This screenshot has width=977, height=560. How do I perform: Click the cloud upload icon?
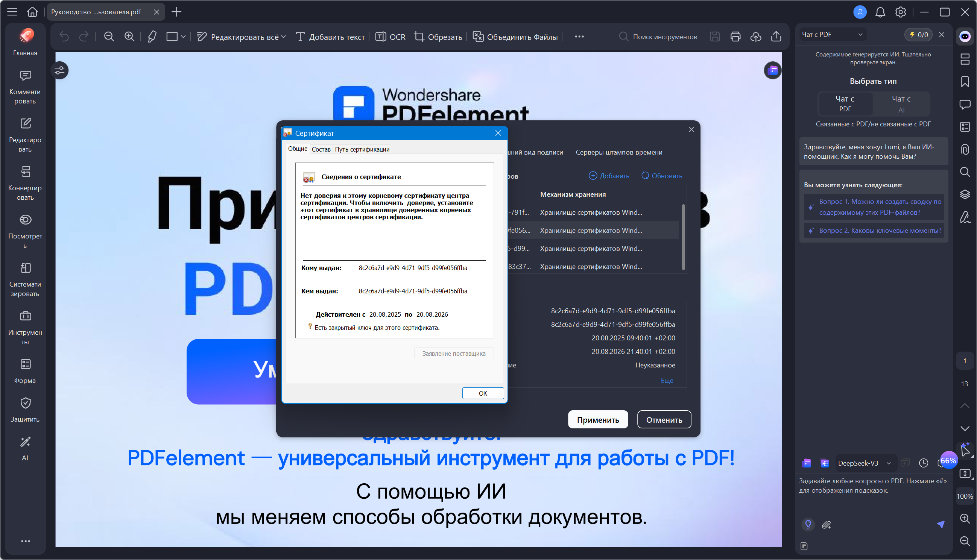pos(755,37)
